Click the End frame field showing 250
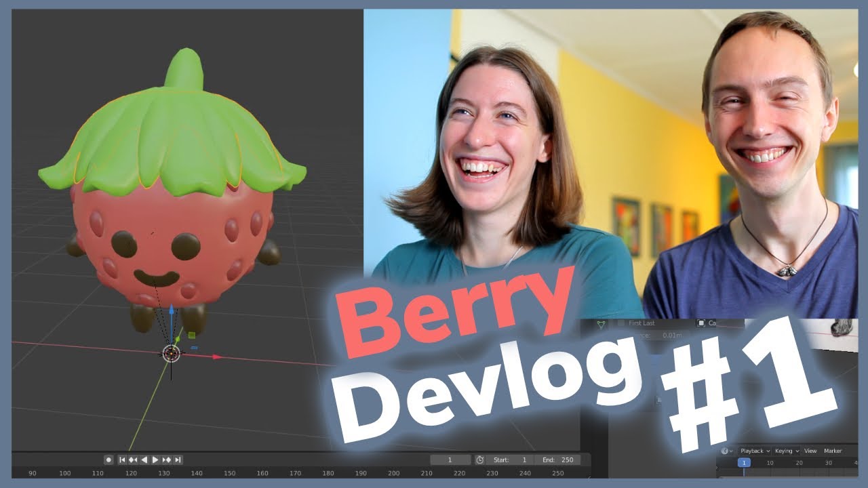Viewport: 868px width, 488px height. point(557,460)
